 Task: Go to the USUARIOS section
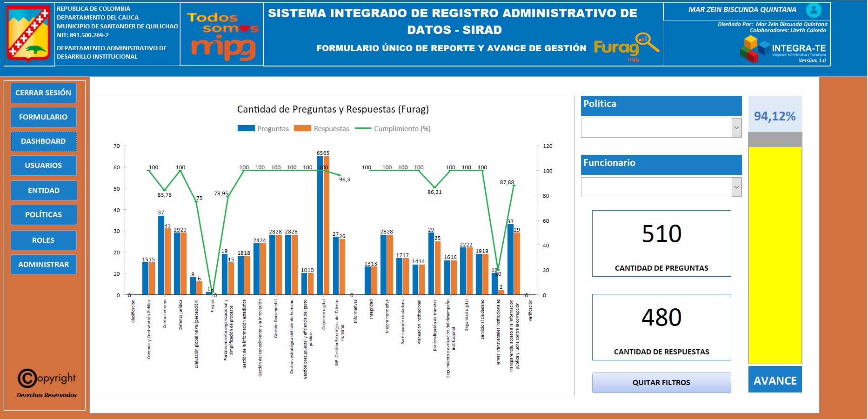[x=43, y=166]
